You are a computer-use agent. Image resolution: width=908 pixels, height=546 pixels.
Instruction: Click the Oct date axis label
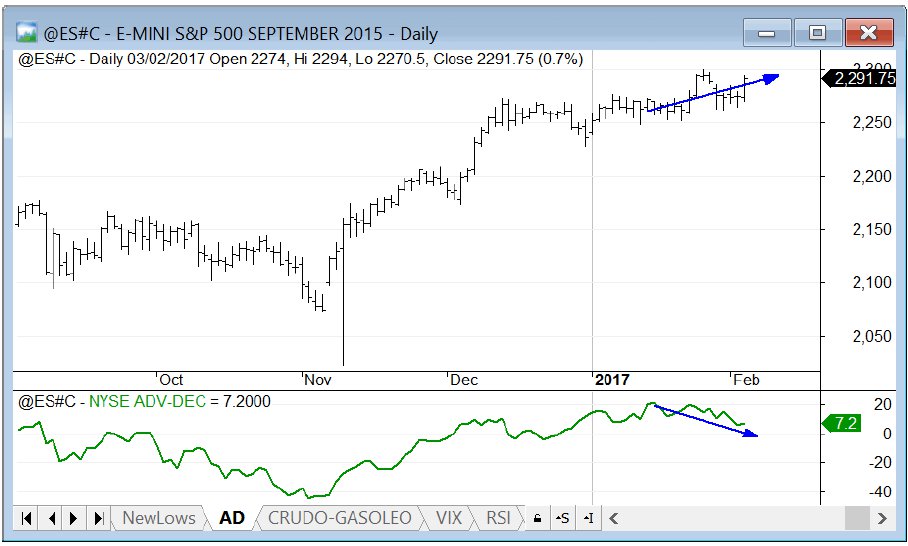tap(171, 380)
